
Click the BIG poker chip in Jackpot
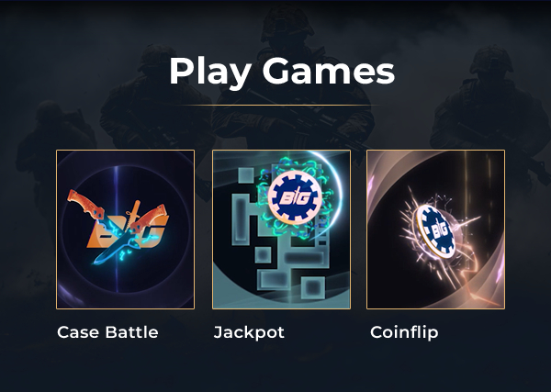pos(295,197)
